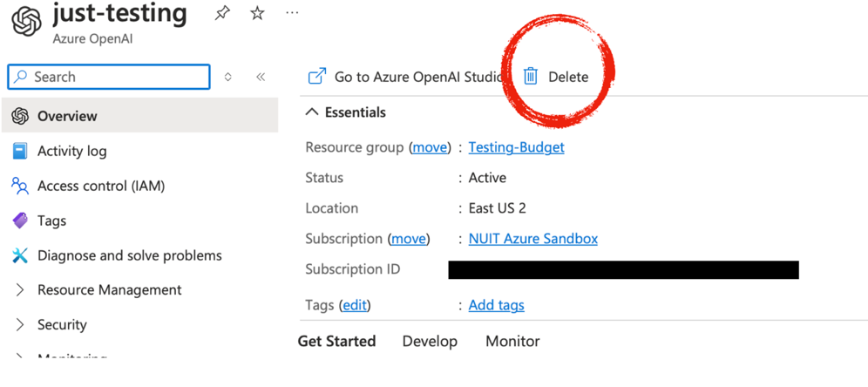Image resolution: width=868 pixels, height=387 pixels.
Task: Pin the just-testing resource to dashboard
Action: 223,13
